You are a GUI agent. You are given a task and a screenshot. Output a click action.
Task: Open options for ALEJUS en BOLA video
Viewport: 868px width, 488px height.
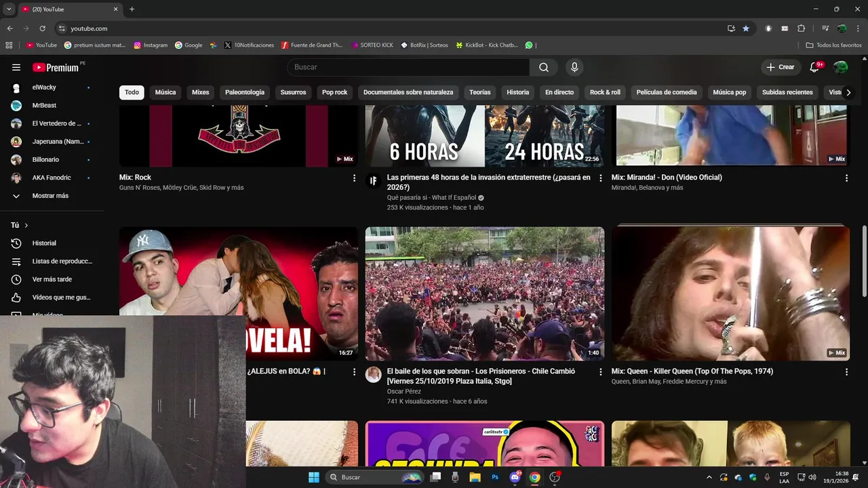click(x=354, y=371)
